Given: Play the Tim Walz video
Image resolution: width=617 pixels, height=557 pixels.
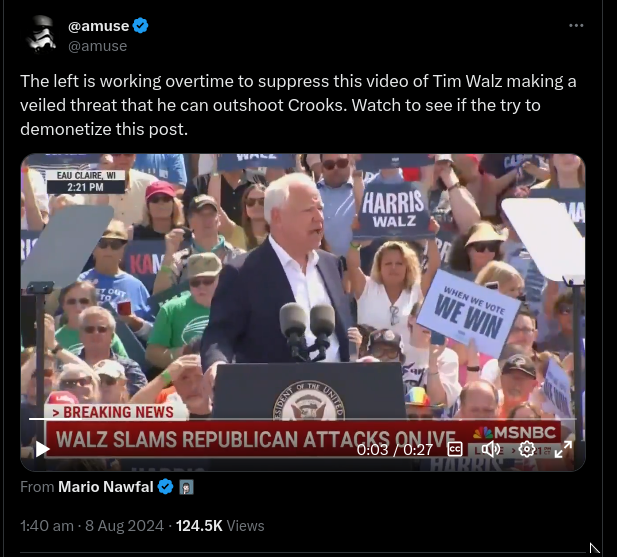Looking at the screenshot, I should pos(42,449).
